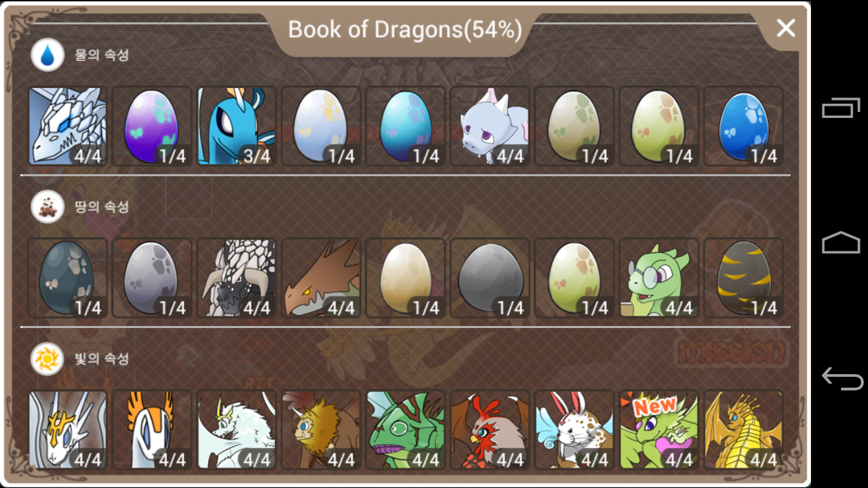
Task: Tap the Android back navigation button
Action: (842, 378)
